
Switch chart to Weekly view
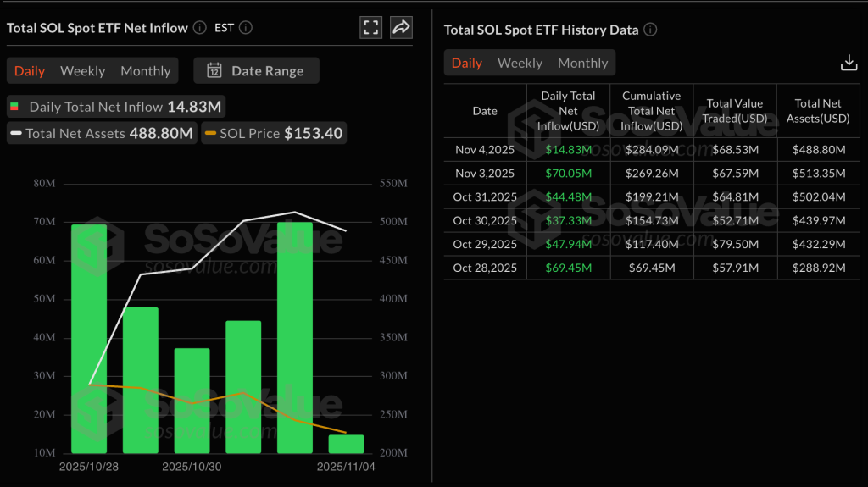pos(82,71)
